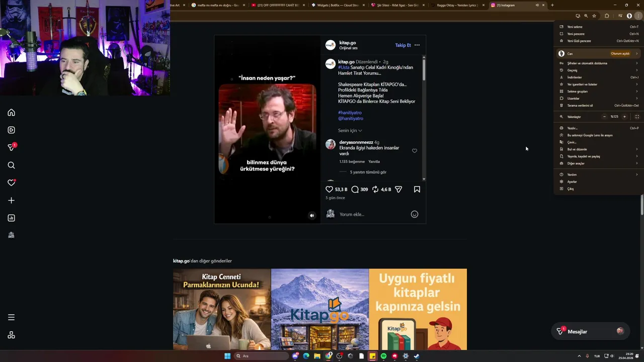Image resolution: width=644 pixels, height=362 pixels.
Task: Click Yanıtla under deryasonnmeezz's comment
Action: tap(374, 162)
